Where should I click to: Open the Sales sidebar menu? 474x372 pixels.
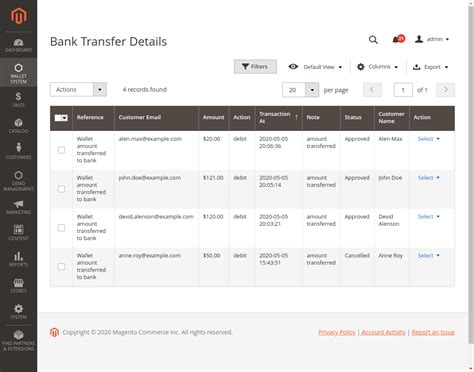click(x=18, y=100)
